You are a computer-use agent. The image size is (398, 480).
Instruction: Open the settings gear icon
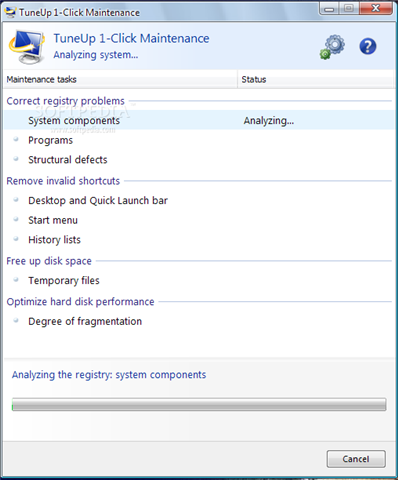coord(333,47)
